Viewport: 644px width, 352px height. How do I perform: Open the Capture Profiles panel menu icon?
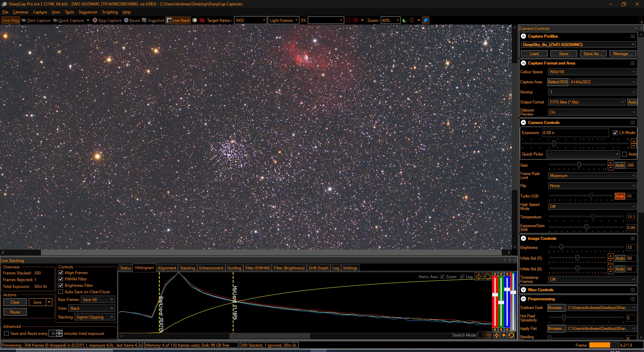point(633,36)
